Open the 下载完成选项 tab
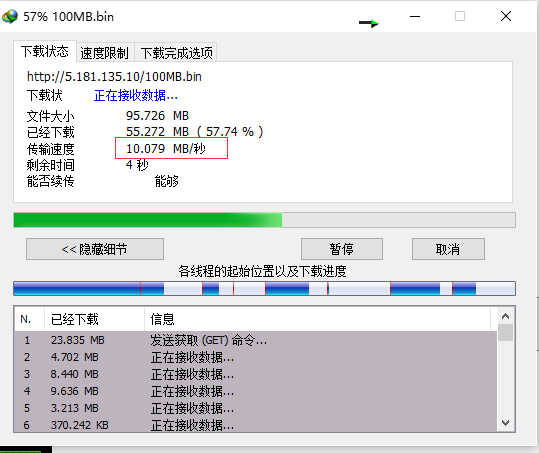 [x=176, y=53]
